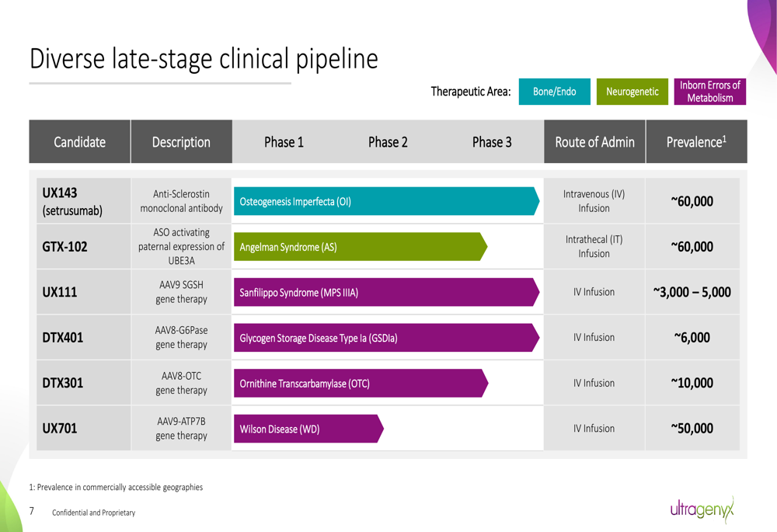Screen dimensions: 777x532
Task: Click ASO activating paternal expression description
Action: point(181,246)
